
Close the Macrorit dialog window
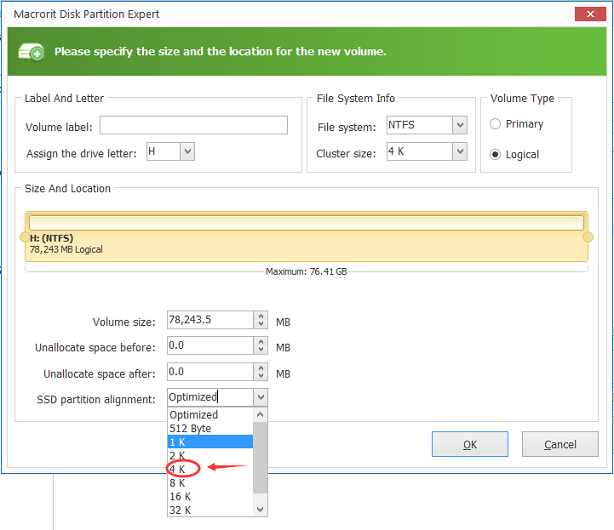pyautogui.click(x=590, y=14)
